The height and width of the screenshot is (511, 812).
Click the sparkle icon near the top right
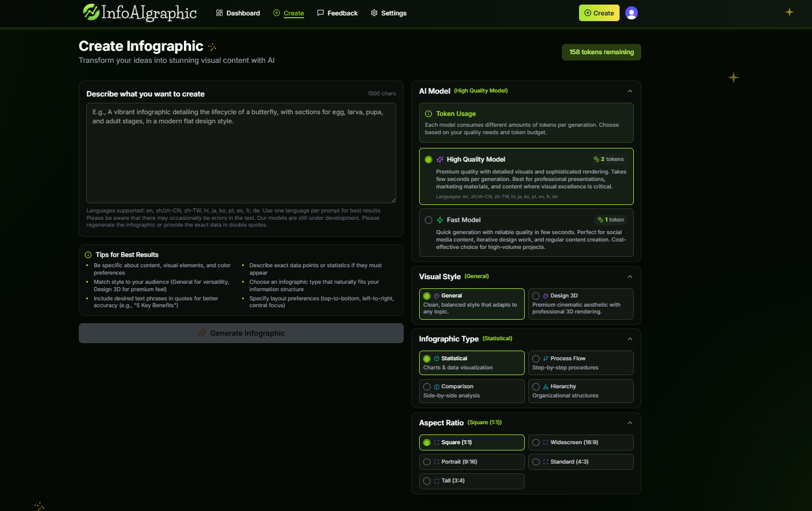(x=789, y=11)
